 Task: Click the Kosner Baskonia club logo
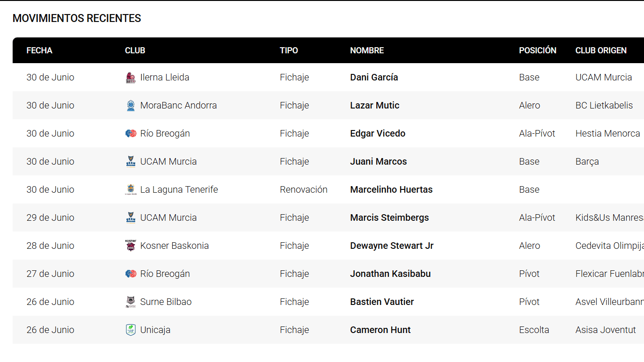tap(131, 246)
